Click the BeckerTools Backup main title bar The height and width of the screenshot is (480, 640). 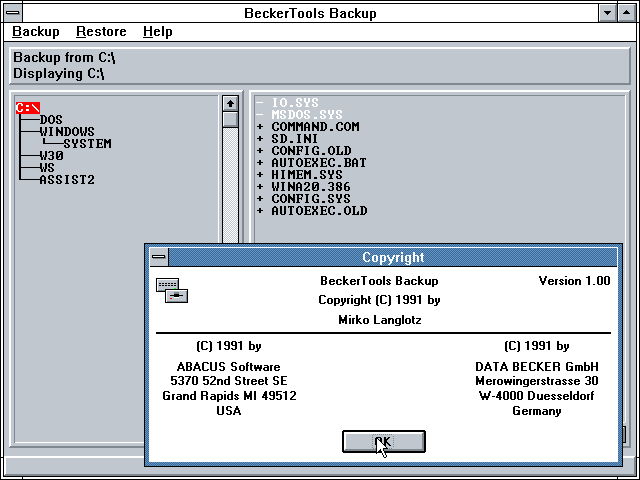(310, 13)
